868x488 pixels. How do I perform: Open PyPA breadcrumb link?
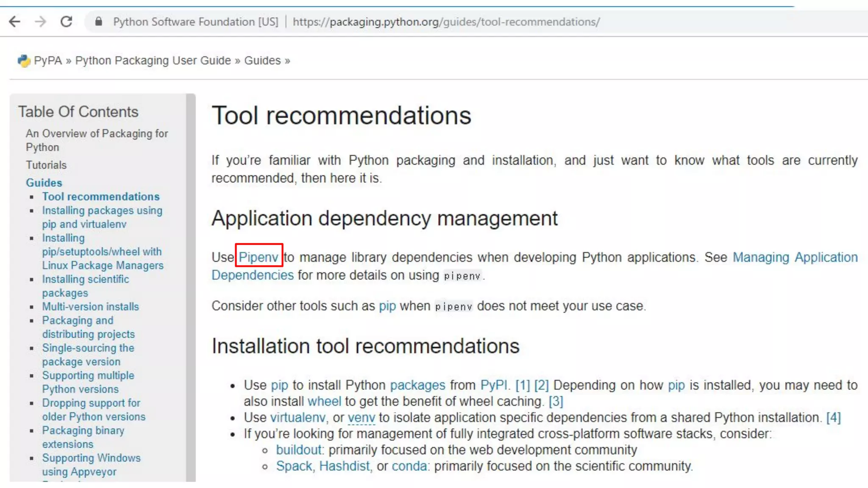(47, 61)
